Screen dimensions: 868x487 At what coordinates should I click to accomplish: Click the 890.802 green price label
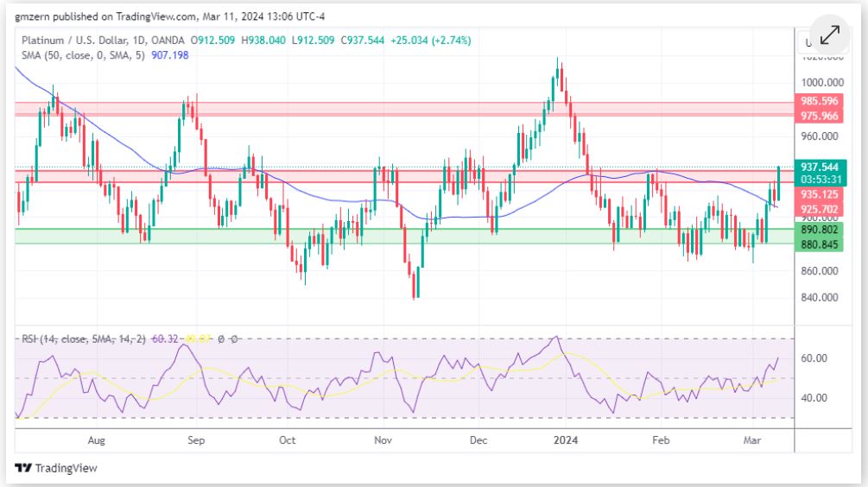[820, 230]
